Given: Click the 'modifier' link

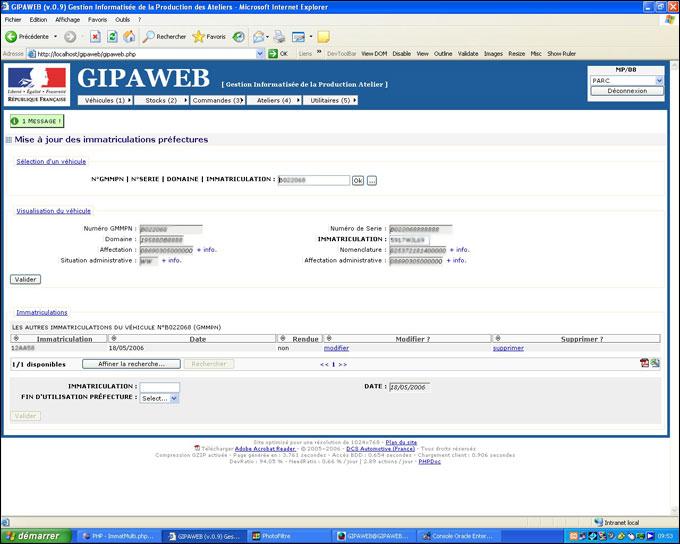Looking at the screenshot, I should [336, 348].
